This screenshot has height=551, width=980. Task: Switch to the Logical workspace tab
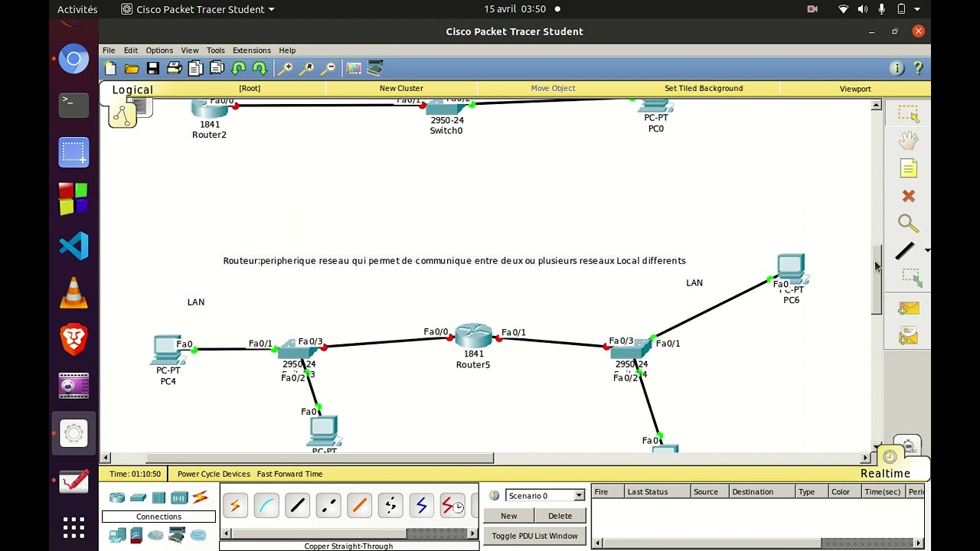tap(132, 90)
